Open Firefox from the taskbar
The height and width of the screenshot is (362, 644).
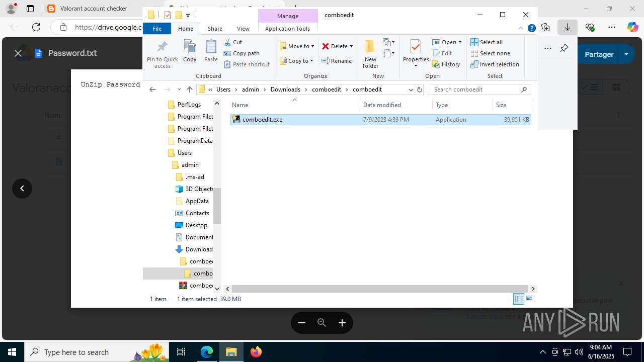[256, 352]
